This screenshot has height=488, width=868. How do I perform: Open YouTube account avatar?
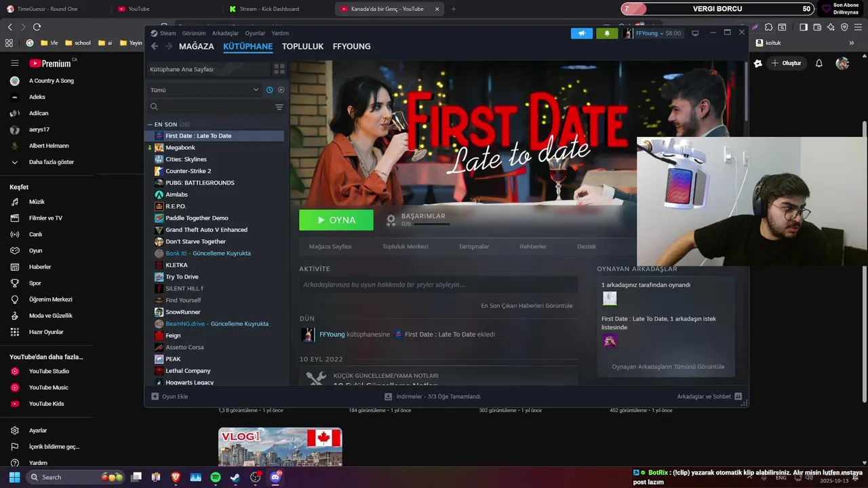pos(842,63)
